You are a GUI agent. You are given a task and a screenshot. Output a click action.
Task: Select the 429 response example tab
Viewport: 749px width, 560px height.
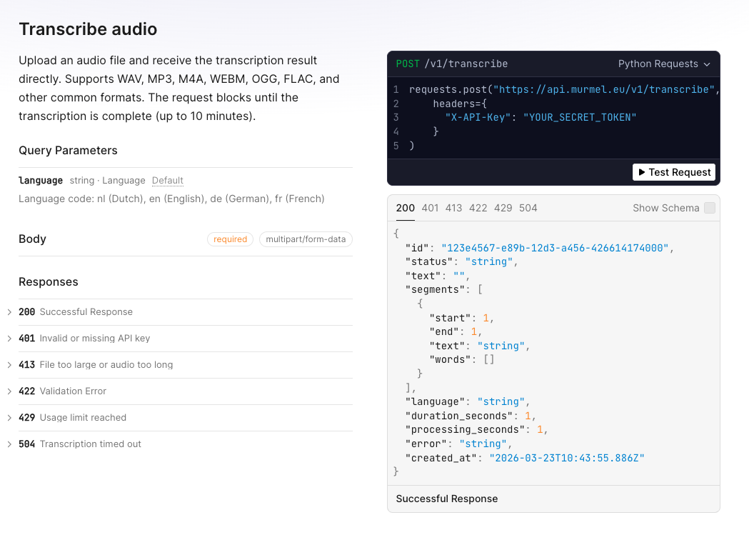(x=503, y=208)
